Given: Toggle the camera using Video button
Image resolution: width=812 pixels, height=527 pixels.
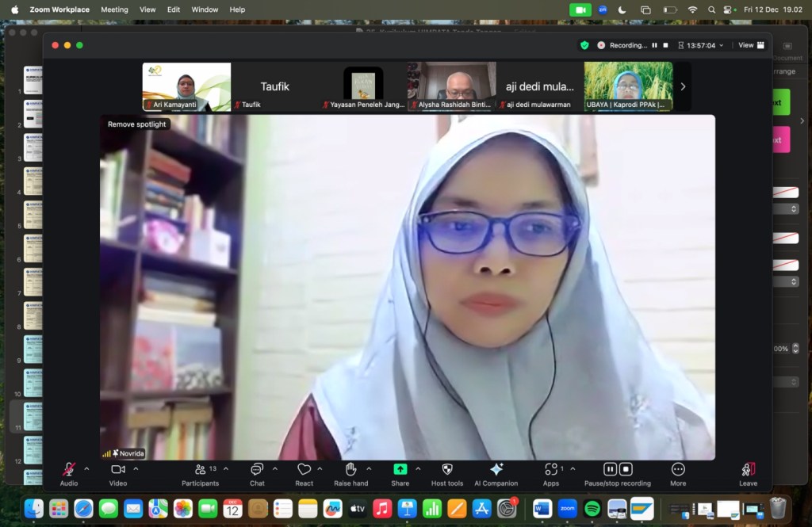Looking at the screenshot, I should coord(118,469).
